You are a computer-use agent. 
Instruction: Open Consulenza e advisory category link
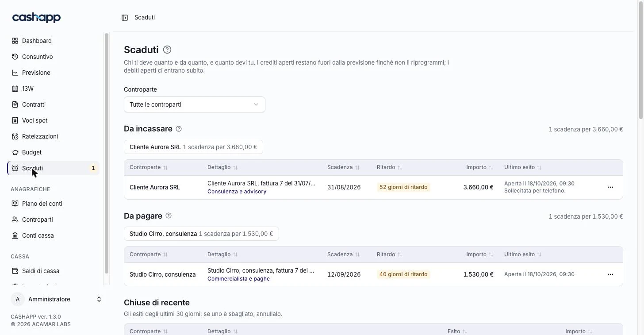(237, 192)
